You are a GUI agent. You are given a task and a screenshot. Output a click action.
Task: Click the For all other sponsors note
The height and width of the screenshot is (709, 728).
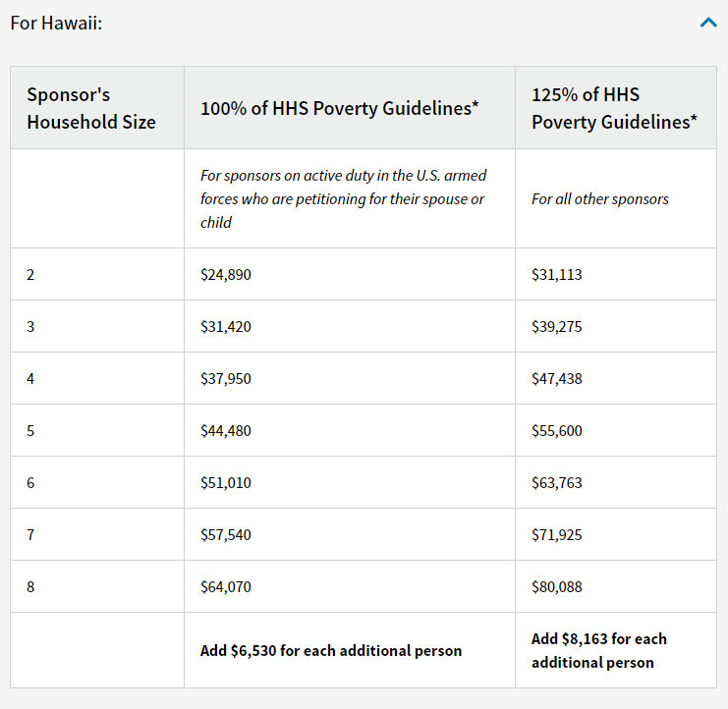600,199
